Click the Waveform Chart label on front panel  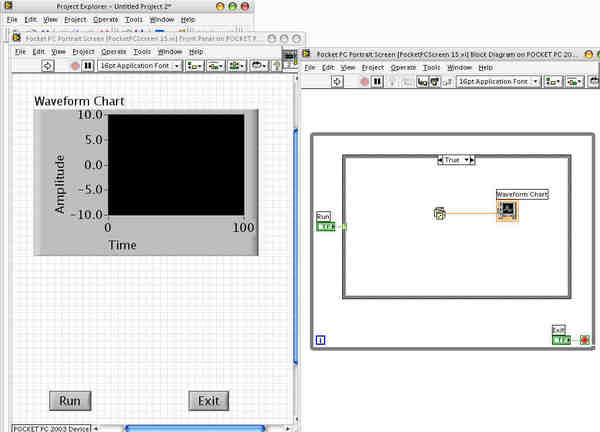point(79,101)
